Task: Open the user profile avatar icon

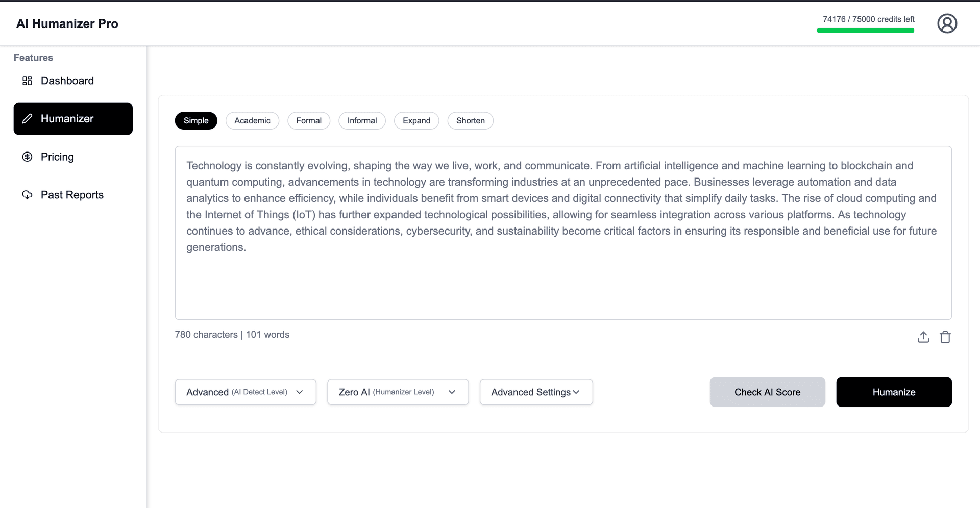Action: [x=947, y=23]
